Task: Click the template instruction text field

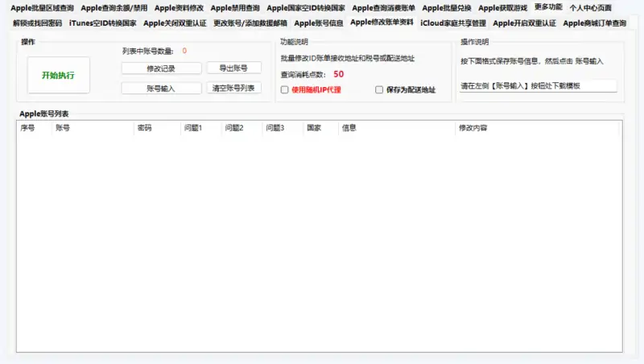Action: click(537, 85)
